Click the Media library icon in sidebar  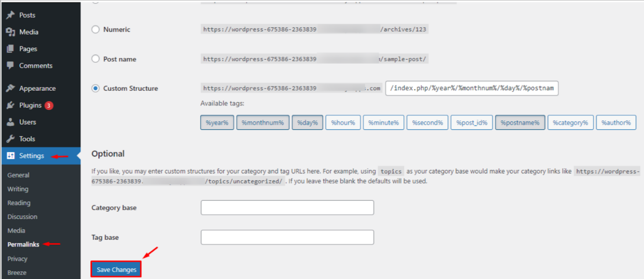click(12, 32)
